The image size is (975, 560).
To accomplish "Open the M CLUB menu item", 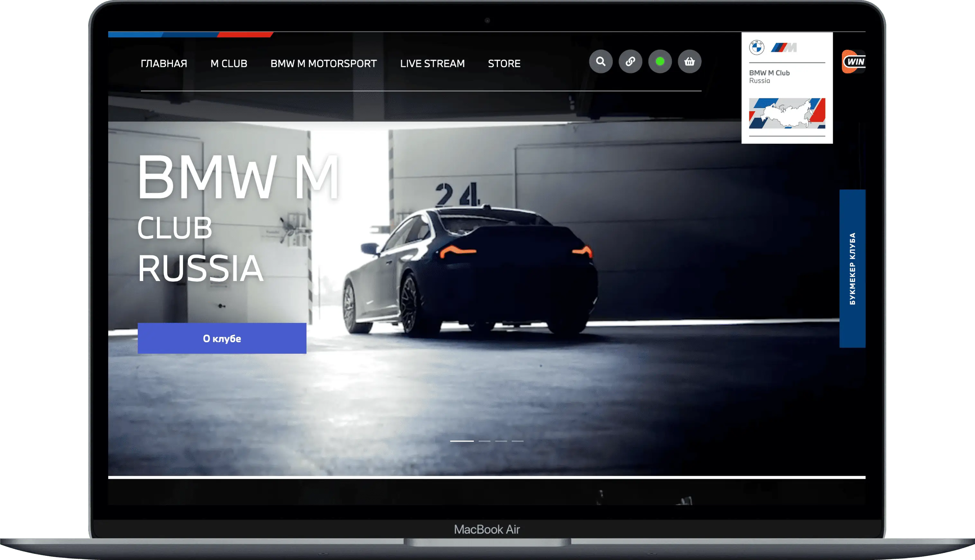I will 229,63.
